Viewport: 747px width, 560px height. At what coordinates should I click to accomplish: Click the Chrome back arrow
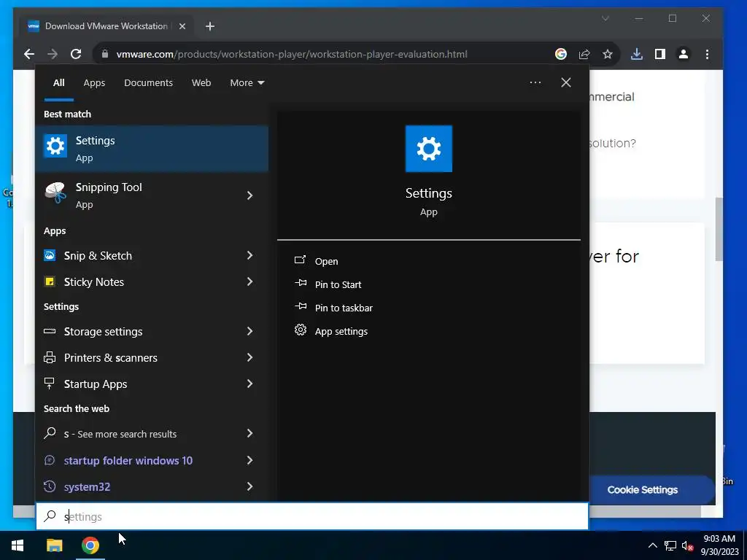click(29, 54)
